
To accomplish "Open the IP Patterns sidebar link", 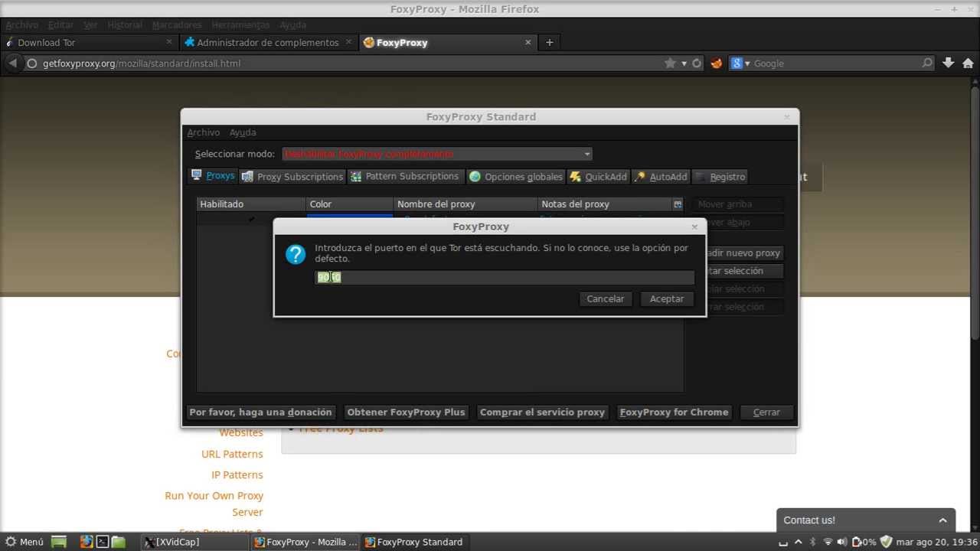I will [x=237, y=474].
